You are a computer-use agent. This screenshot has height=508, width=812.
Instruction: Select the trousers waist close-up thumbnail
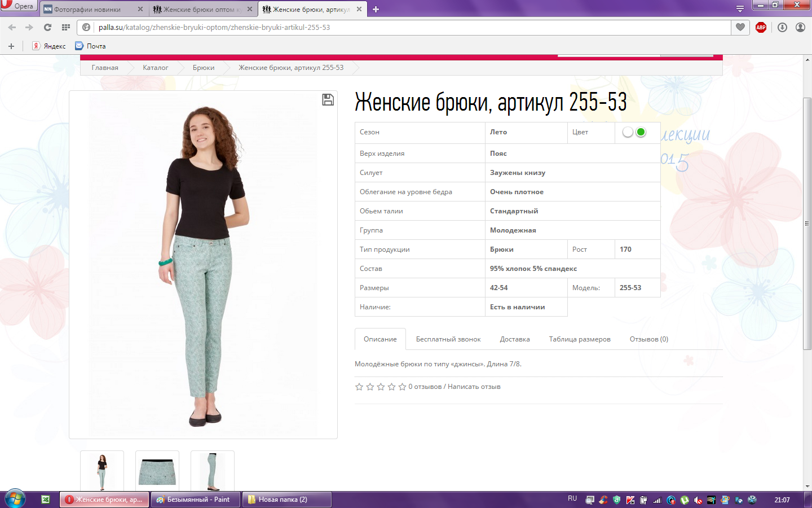(157, 471)
